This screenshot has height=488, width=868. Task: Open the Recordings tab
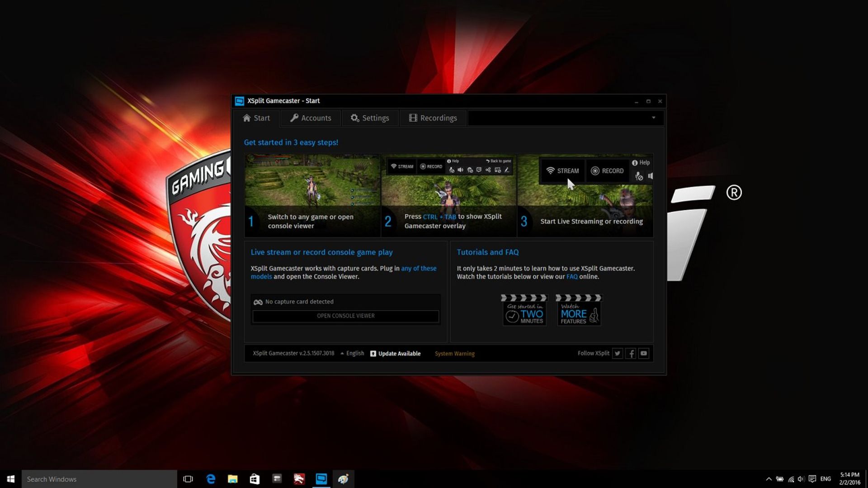[433, 118]
